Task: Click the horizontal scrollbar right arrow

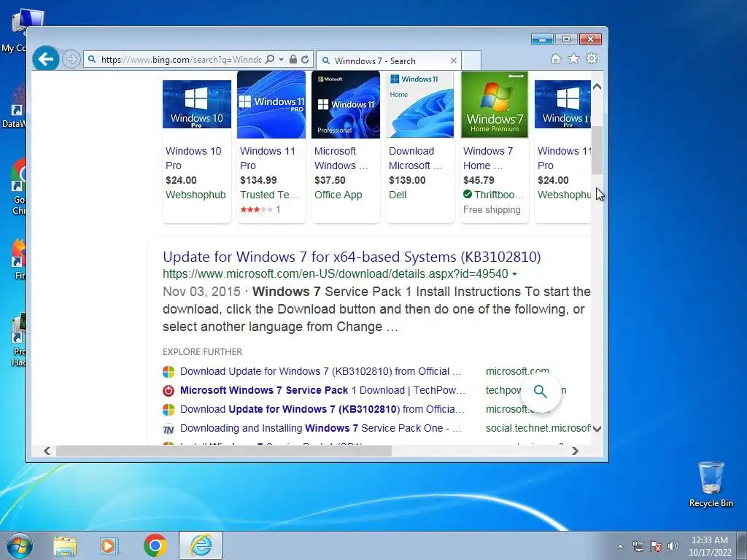Action: click(x=575, y=451)
